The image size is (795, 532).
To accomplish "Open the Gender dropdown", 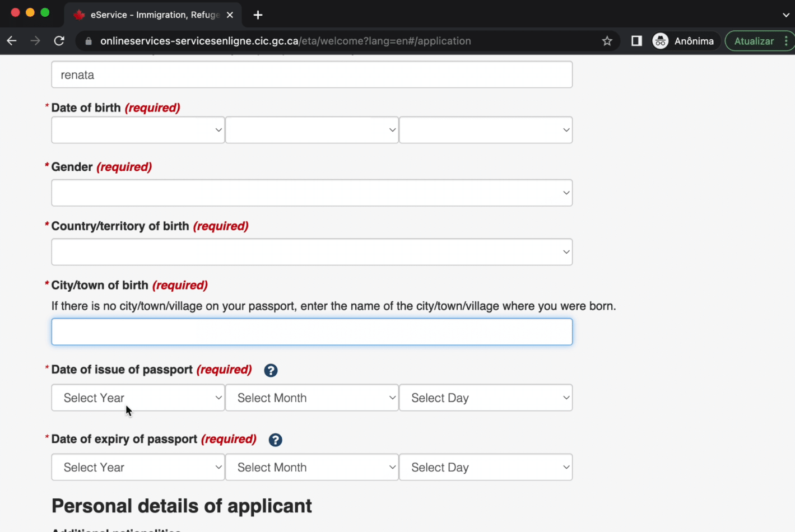I will [312, 193].
